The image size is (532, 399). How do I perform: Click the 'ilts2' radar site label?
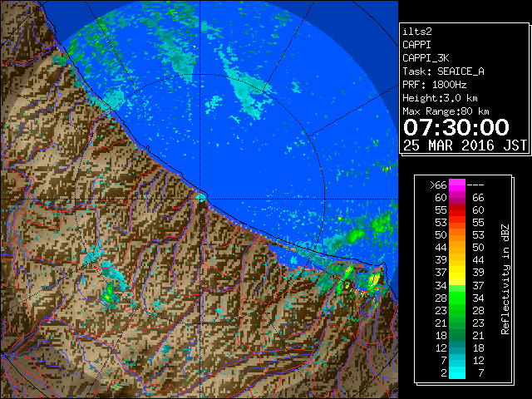417,32
